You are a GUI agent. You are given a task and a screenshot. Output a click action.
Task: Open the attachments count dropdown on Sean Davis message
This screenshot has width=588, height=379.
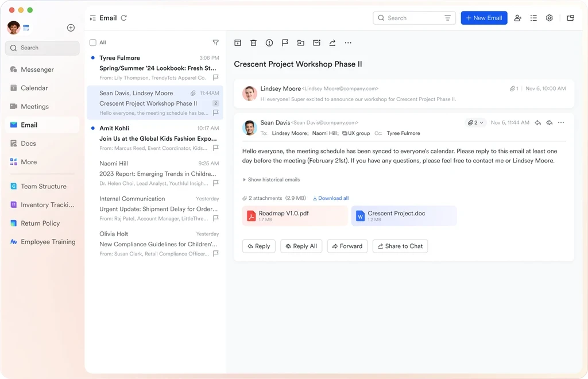point(475,123)
